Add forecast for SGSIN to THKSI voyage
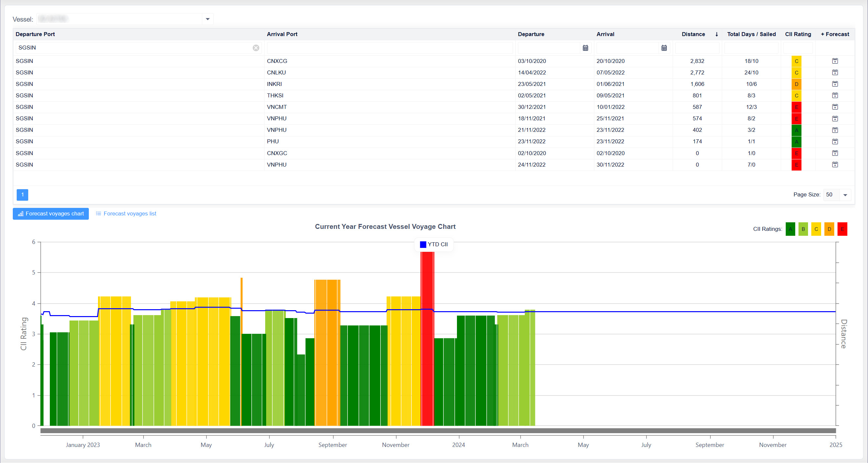Screen dimensions: 868x463 pyautogui.click(x=835, y=95)
